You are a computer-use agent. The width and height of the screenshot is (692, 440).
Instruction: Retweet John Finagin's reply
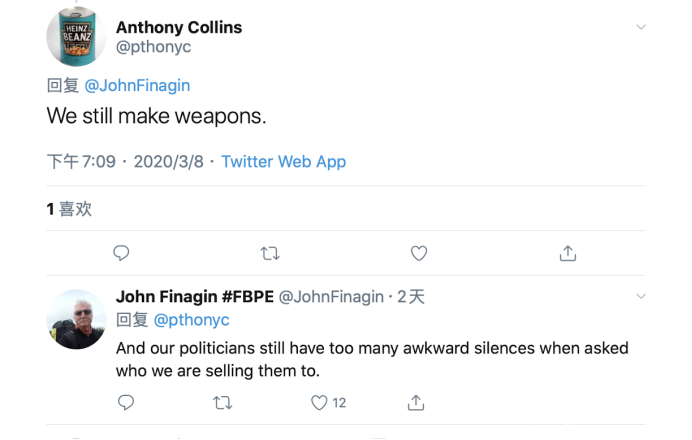coord(223,402)
